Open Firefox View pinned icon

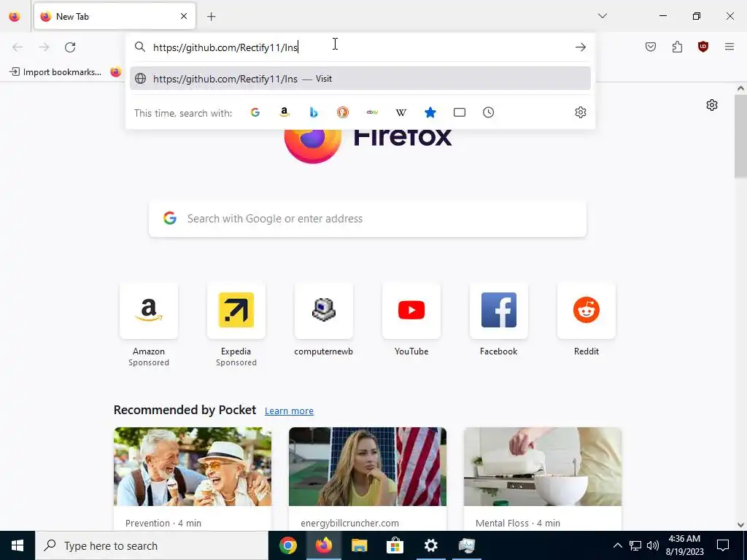tap(15, 16)
